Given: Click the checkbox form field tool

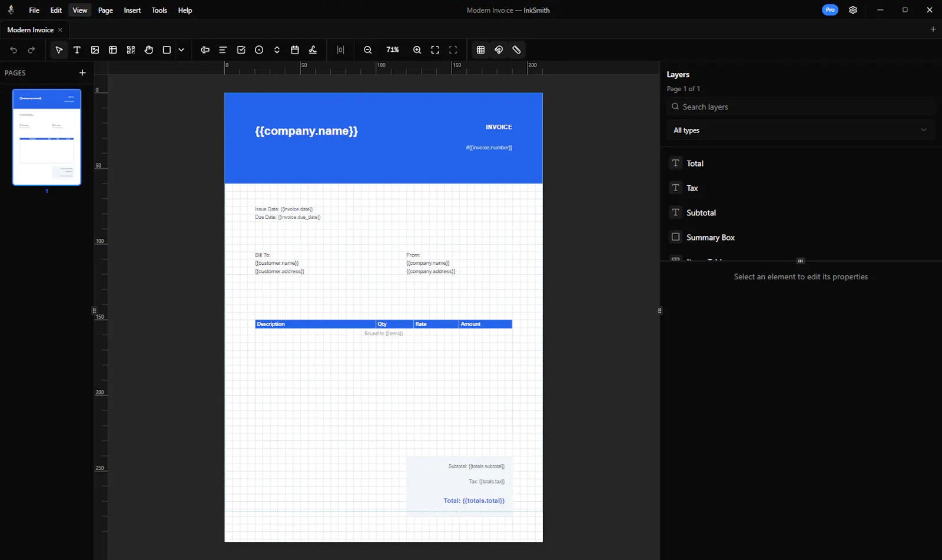Looking at the screenshot, I should pos(241,50).
